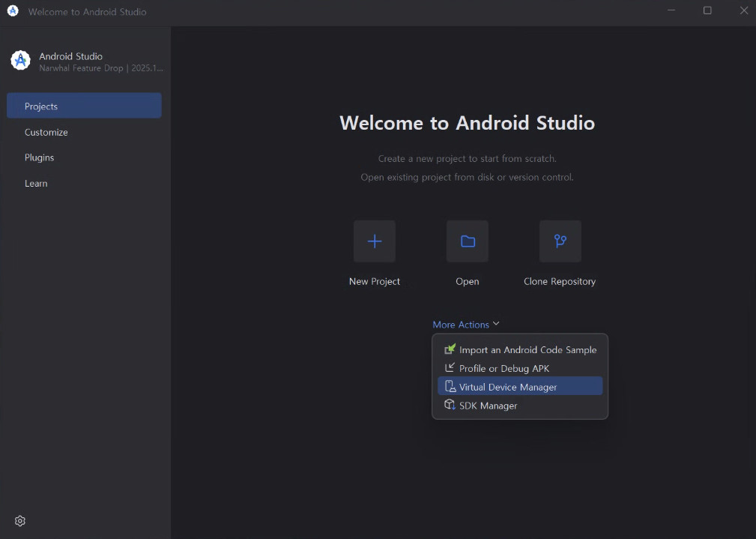Viewport: 756px width, 539px height.
Task: Click the Android Studio name in sidebar
Action: pyautogui.click(x=71, y=56)
